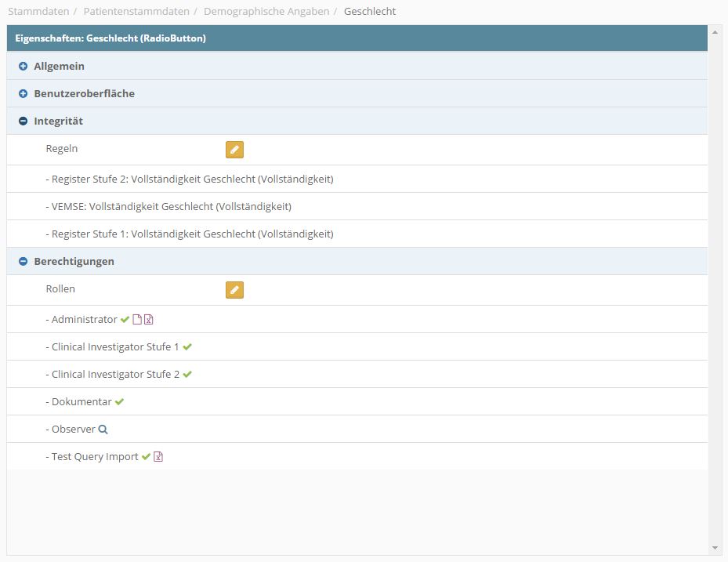Collapse the Berechtigungen section

pyautogui.click(x=23, y=262)
